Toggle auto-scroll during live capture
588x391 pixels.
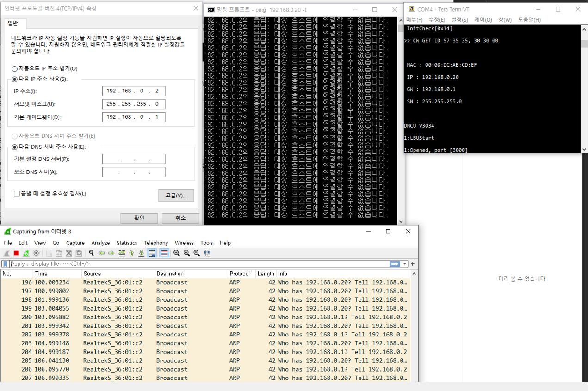pyautogui.click(x=152, y=253)
